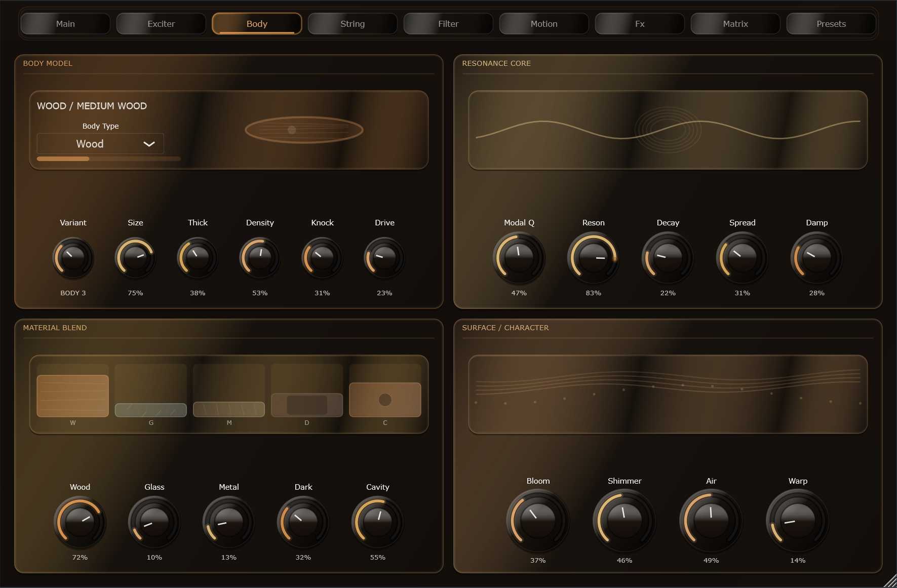Click the Knock knob
The image size is (897, 588).
[322, 258]
